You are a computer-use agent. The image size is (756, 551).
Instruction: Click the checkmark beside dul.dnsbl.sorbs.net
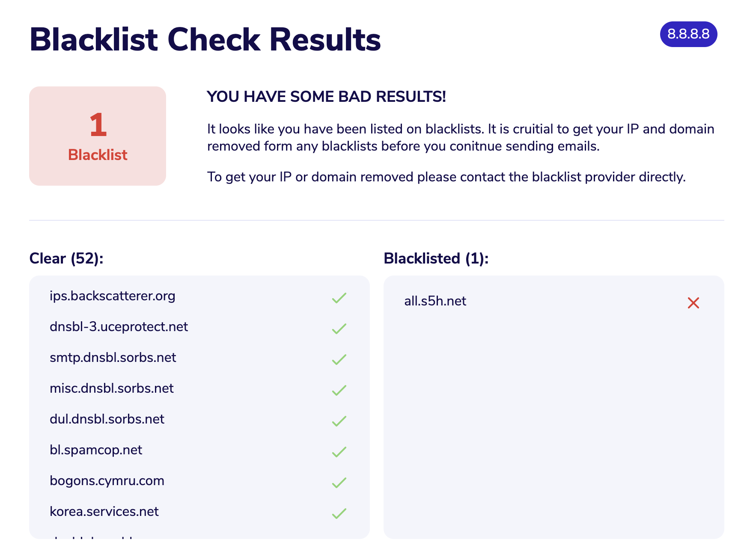pyautogui.click(x=339, y=421)
